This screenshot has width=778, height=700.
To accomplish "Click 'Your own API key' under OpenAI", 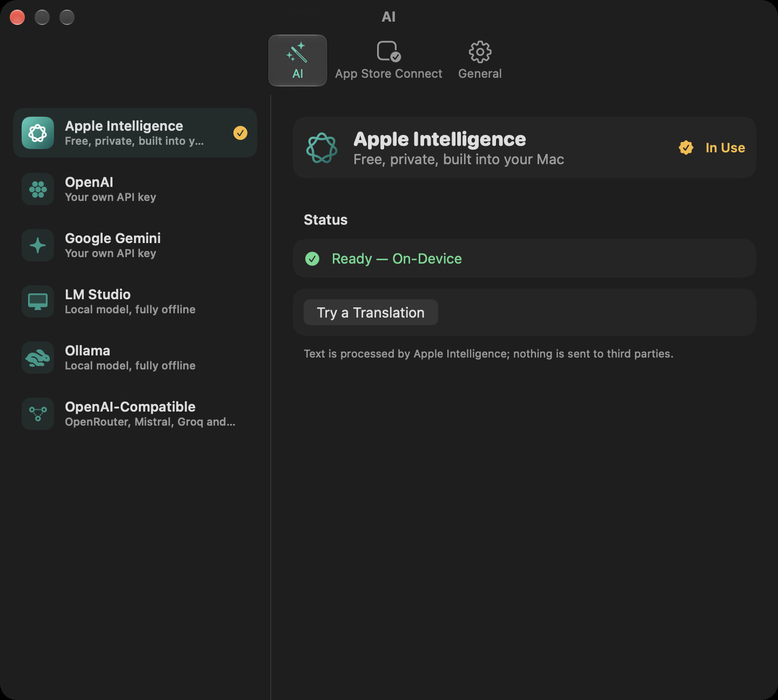I will pos(110,197).
